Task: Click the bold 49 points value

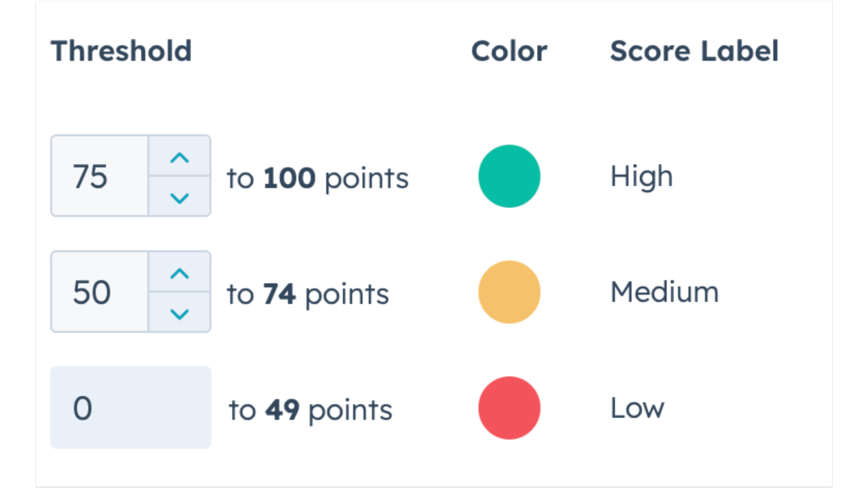Action: (x=282, y=410)
